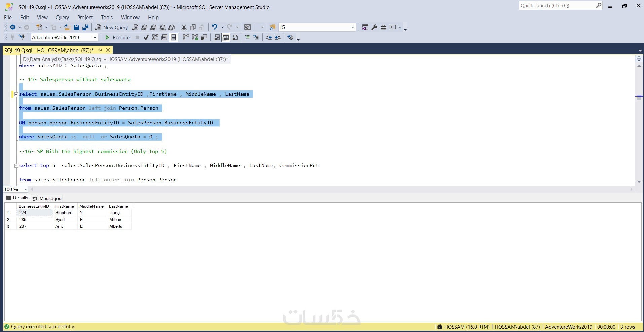Increase indent of selected lines
This screenshot has width=644, height=332.
click(278, 37)
